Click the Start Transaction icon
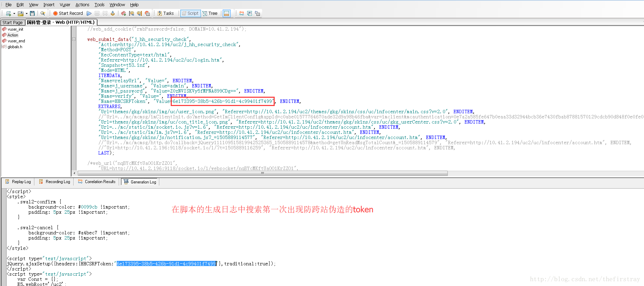This screenshot has width=644, height=286. click(x=131, y=13)
